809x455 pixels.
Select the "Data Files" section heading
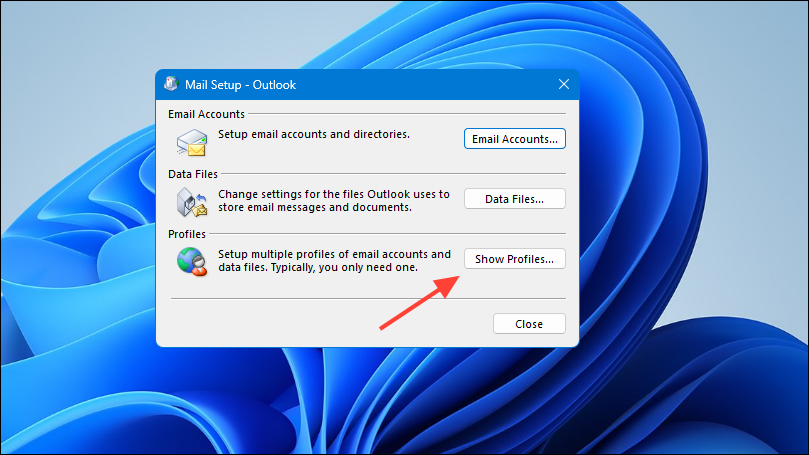click(x=193, y=174)
